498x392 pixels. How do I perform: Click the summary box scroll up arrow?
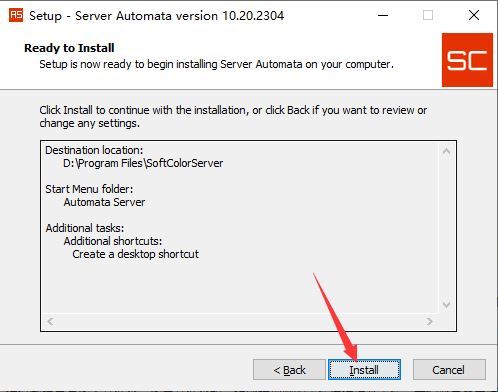click(x=446, y=151)
